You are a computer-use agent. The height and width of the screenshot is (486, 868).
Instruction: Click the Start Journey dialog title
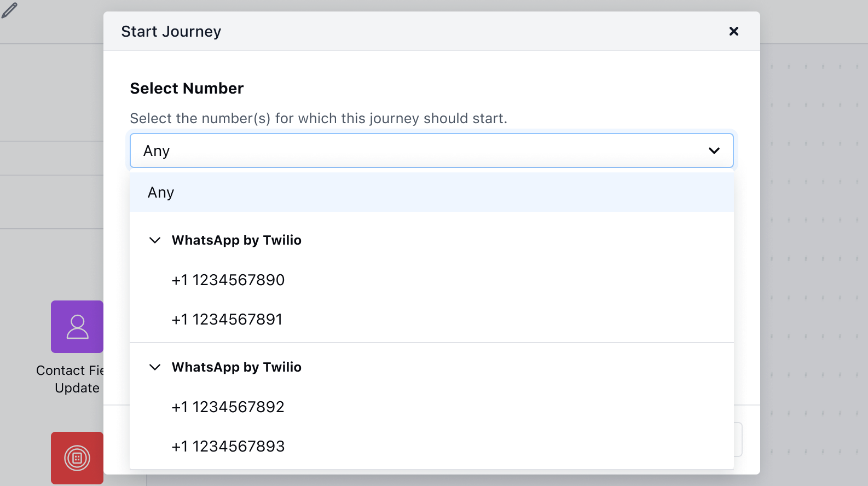coord(171,32)
